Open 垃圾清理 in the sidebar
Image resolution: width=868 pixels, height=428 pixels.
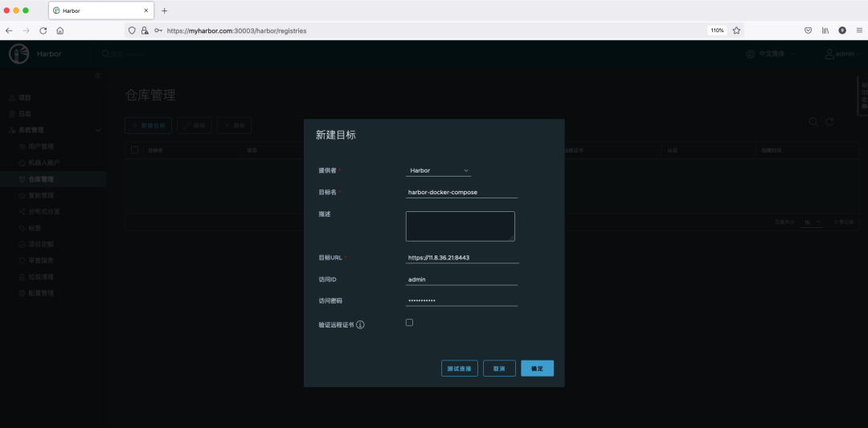40,276
